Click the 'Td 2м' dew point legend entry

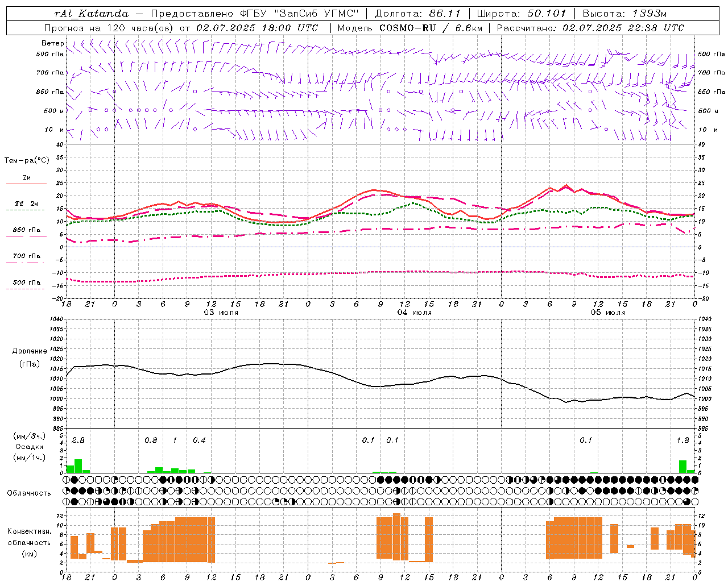(27, 203)
